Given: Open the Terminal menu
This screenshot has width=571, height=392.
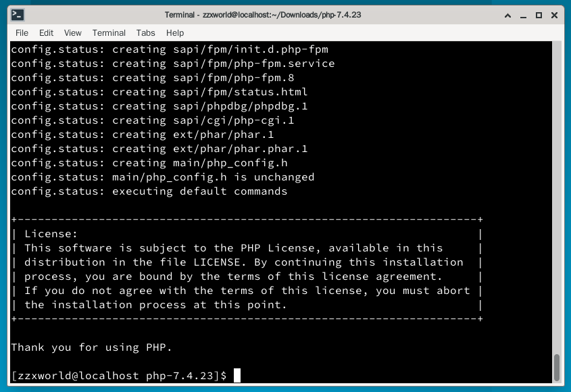Looking at the screenshot, I should click(109, 32).
